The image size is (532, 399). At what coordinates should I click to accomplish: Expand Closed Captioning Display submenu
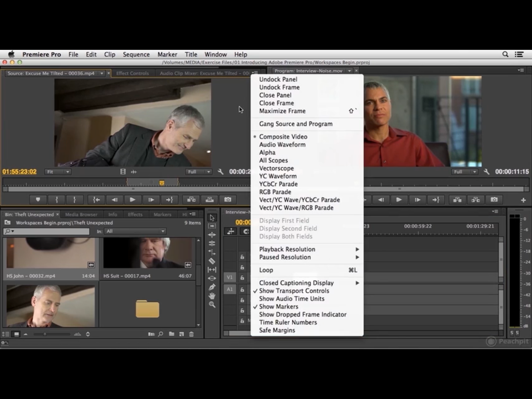tap(307, 283)
